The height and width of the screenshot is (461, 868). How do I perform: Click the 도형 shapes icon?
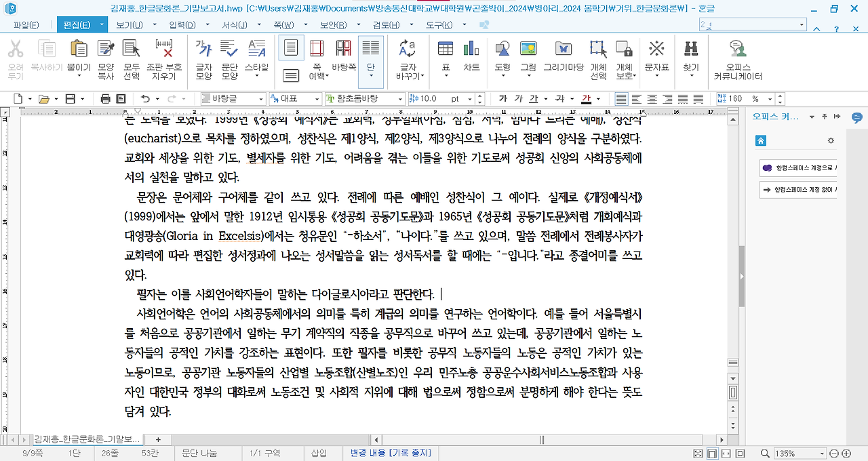pyautogui.click(x=502, y=49)
